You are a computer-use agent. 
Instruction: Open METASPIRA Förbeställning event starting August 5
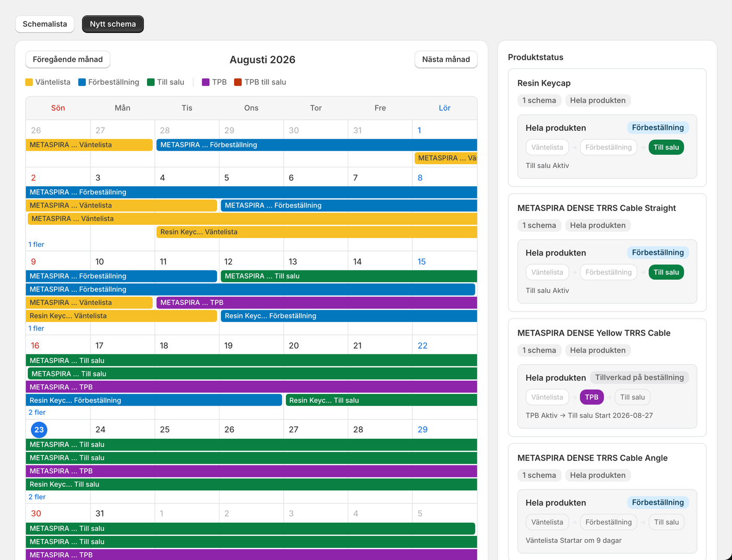coord(349,205)
